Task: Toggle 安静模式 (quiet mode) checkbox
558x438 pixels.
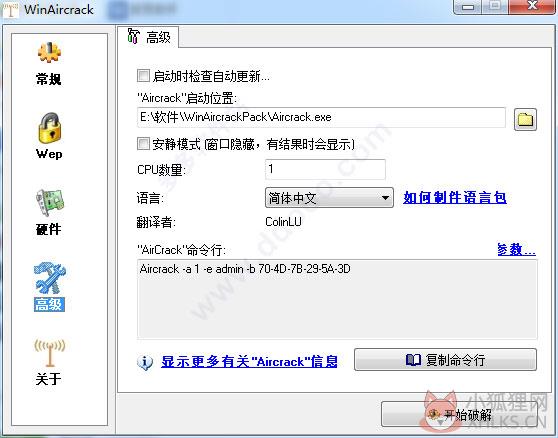Action: point(143,144)
